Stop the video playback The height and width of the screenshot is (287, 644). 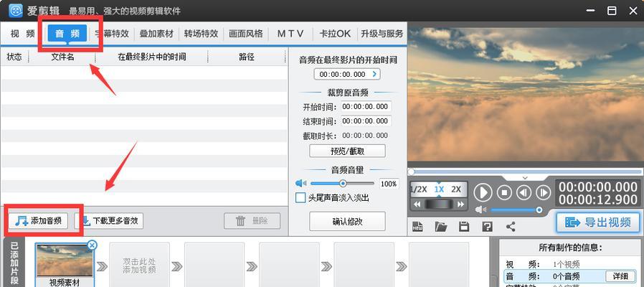pos(504,192)
